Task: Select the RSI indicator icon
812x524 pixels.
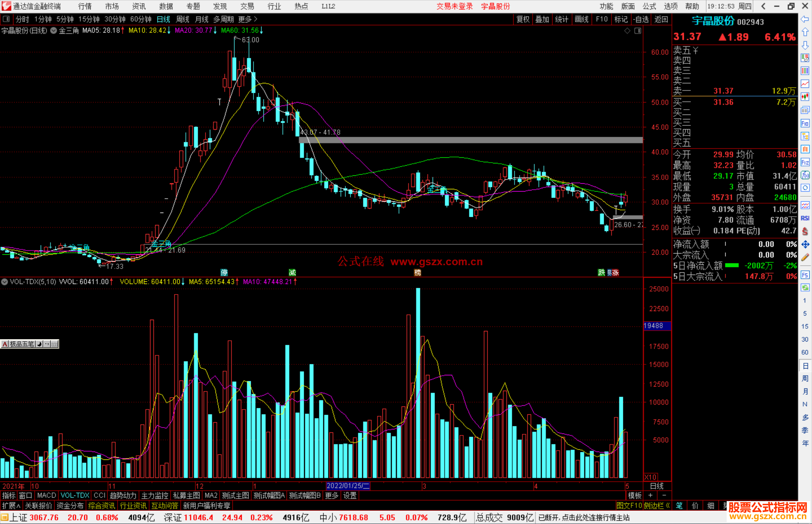Action: [x=805, y=218]
